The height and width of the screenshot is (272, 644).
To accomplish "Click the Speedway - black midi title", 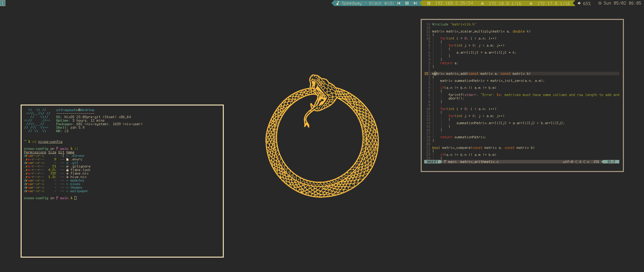I will tap(367, 3).
